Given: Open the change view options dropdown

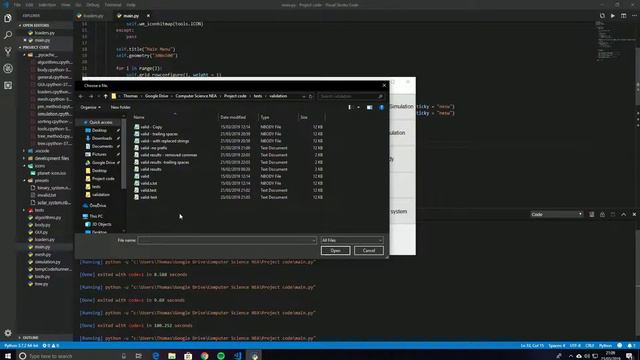Looking at the screenshot, I should (x=358, y=107).
